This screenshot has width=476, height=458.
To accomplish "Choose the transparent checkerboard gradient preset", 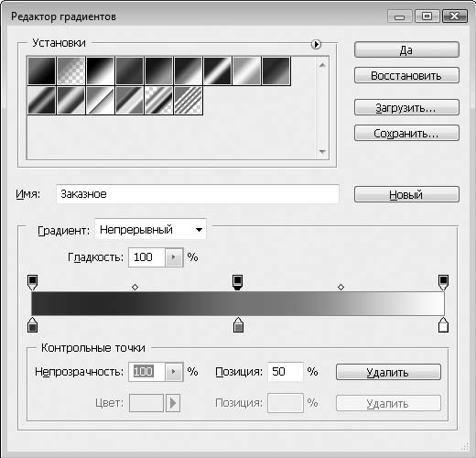I will (70, 71).
